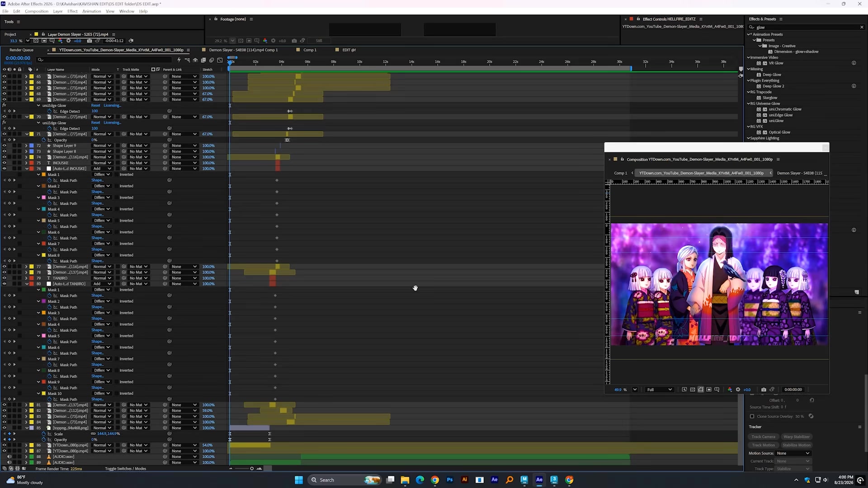Image resolution: width=868 pixels, height=488 pixels.
Task: Switch to Comp 1 timeline tab
Action: (310, 50)
